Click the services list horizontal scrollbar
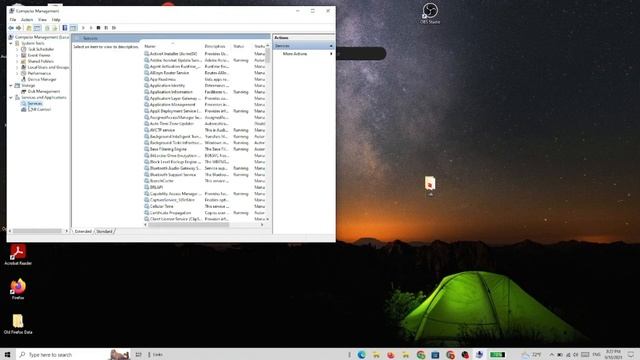The height and width of the screenshot is (360, 640). (203, 225)
